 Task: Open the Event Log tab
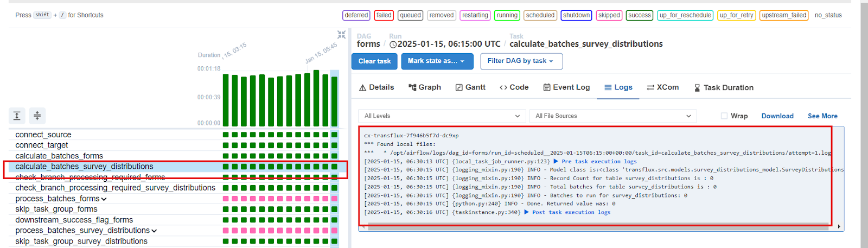pyautogui.click(x=566, y=87)
